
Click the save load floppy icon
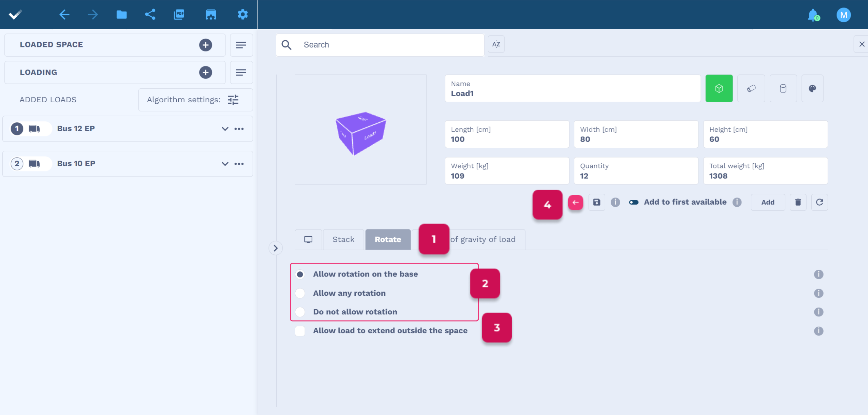tap(597, 202)
